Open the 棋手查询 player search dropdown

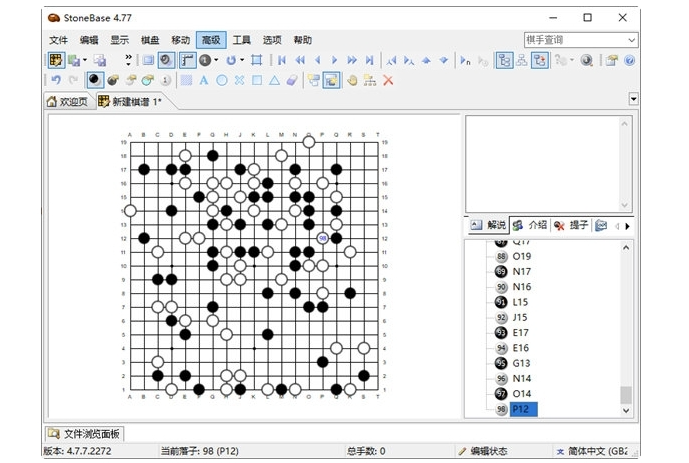coord(631,40)
